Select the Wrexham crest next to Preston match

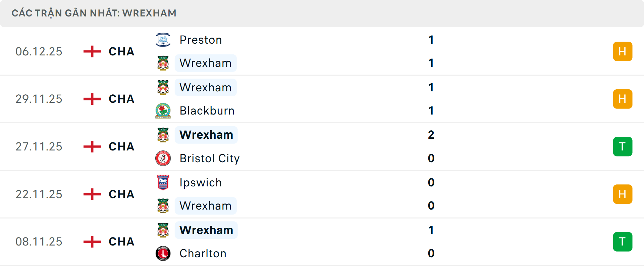pos(163,63)
